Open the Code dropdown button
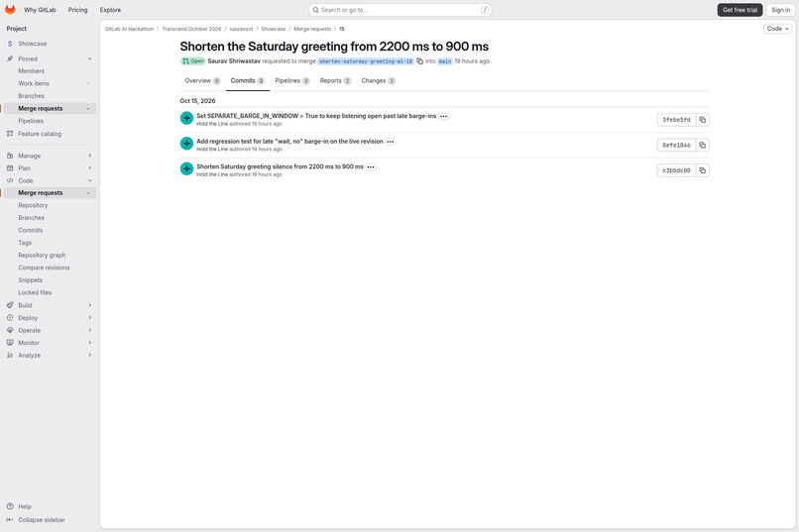This screenshot has height=532, width=799. pos(777,29)
